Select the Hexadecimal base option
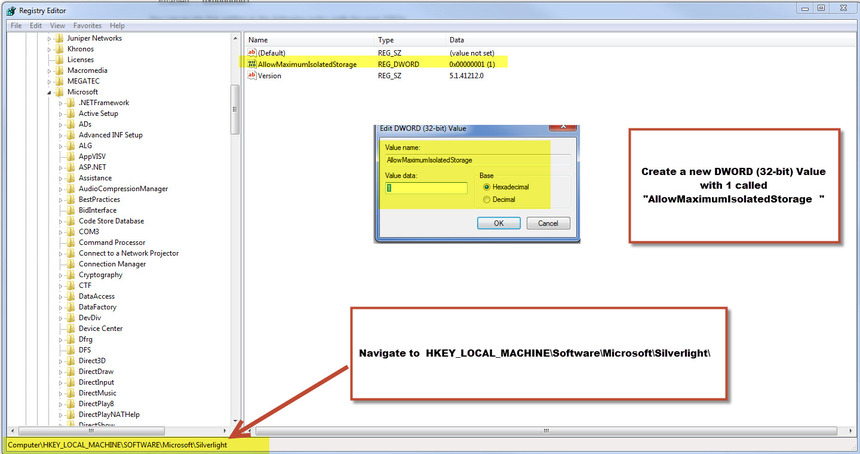 click(x=486, y=187)
